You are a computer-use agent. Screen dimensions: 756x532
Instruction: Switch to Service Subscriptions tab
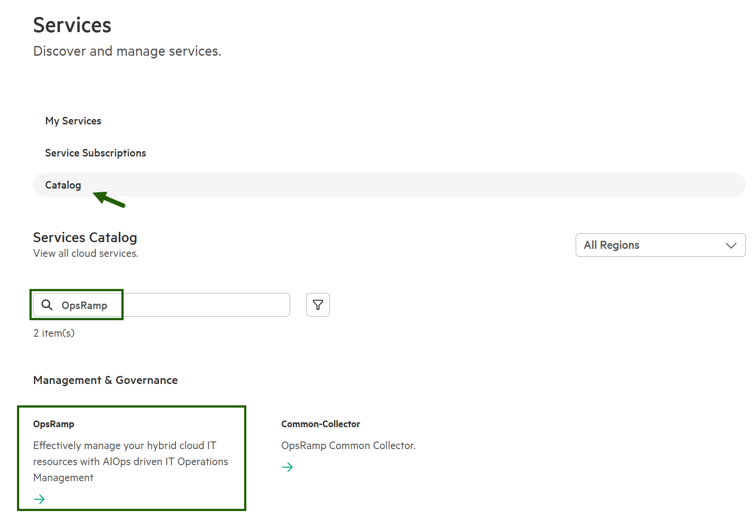pos(96,153)
